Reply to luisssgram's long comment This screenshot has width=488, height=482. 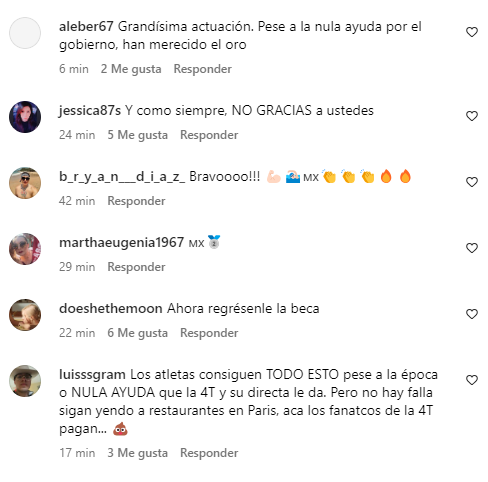click(x=209, y=453)
